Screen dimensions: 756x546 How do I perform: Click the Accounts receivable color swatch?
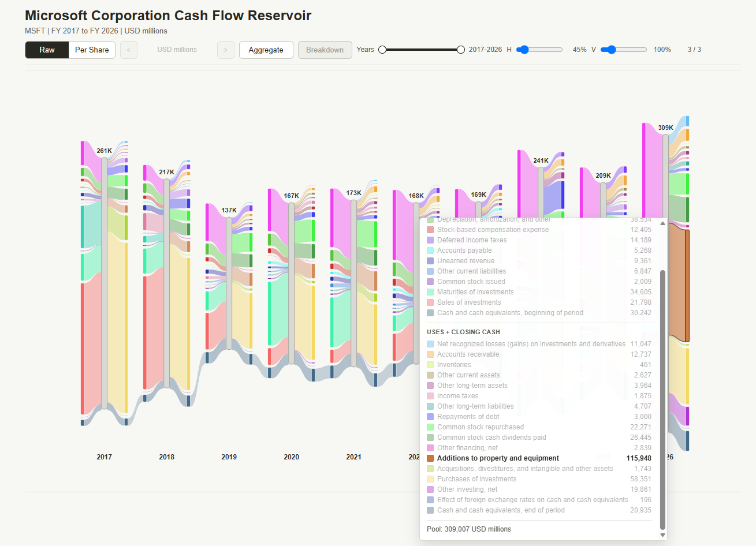[430, 354]
